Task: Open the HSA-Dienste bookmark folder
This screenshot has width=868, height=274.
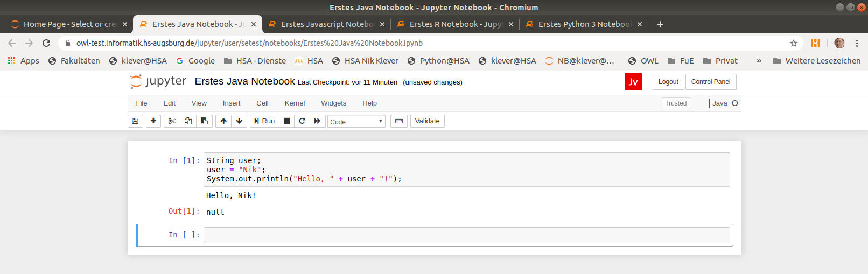Action: pyautogui.click(x=255, y=61)
